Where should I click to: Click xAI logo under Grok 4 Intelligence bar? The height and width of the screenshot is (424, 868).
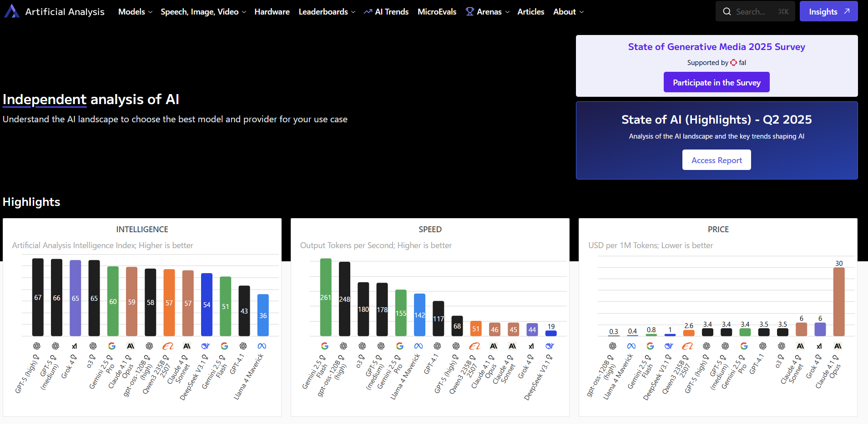(75, 346)
